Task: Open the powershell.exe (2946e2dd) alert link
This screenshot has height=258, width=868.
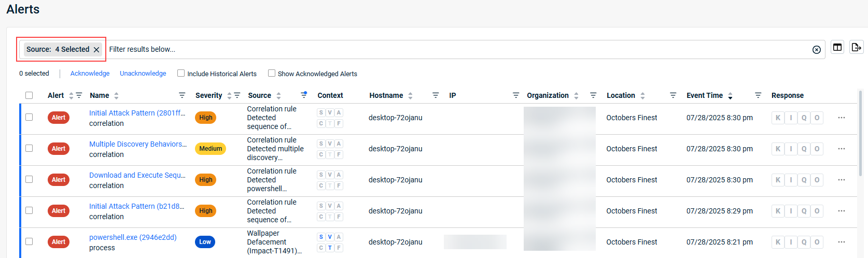Action: 133,237
